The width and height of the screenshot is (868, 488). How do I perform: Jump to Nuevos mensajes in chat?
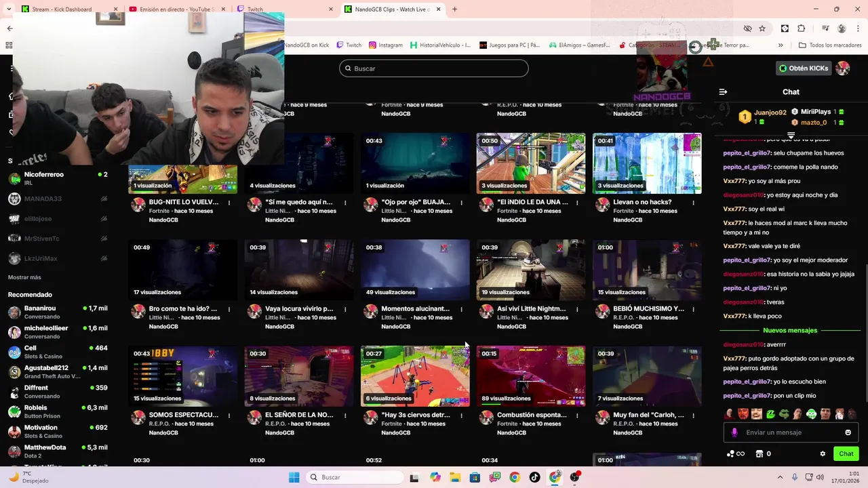790,330
